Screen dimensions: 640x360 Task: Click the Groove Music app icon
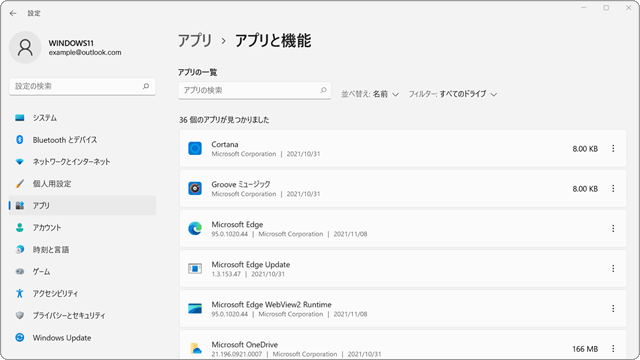point(195,189)
